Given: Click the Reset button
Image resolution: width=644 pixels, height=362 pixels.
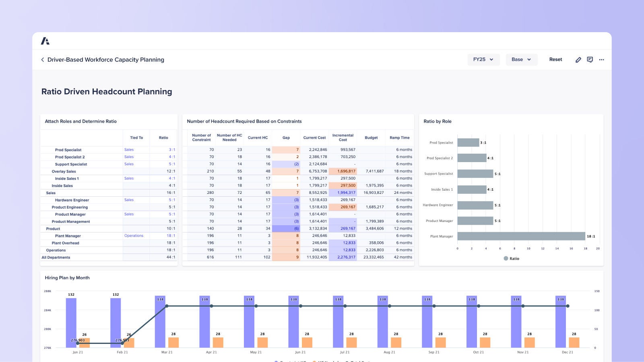Looking at the screenshot, I should [555, 59].
